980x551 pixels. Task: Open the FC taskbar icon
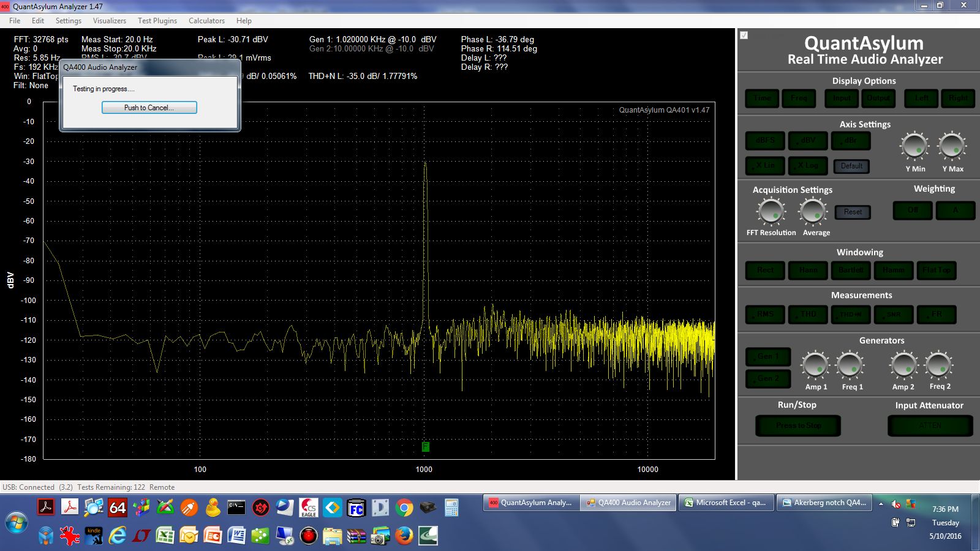click(x=356, y=508)
